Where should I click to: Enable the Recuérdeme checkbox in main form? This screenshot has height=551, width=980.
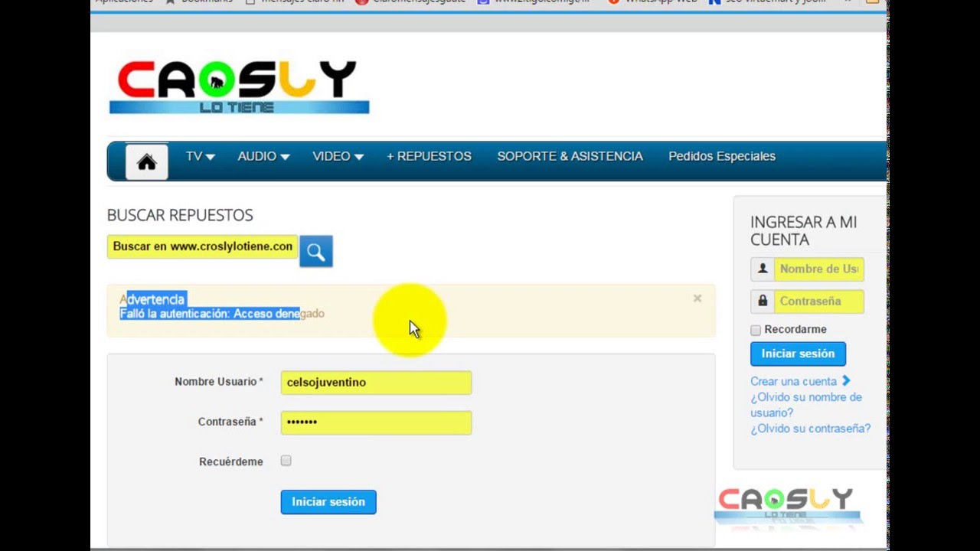tap(286, 461)
